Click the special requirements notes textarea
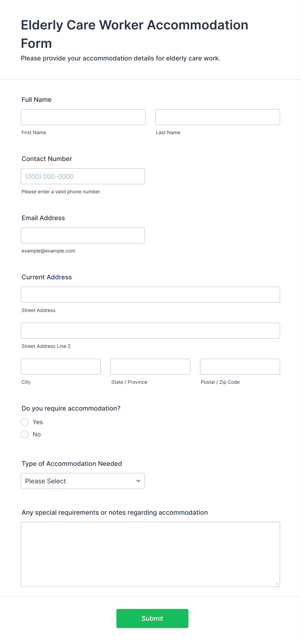This screenshot has height=644, width=301. tap(150, 554)
